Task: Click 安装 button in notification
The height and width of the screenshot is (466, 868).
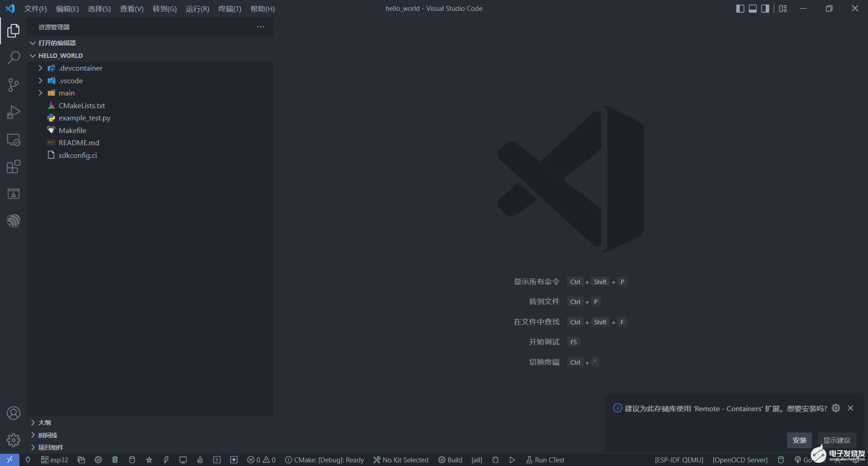Action: 799,440
